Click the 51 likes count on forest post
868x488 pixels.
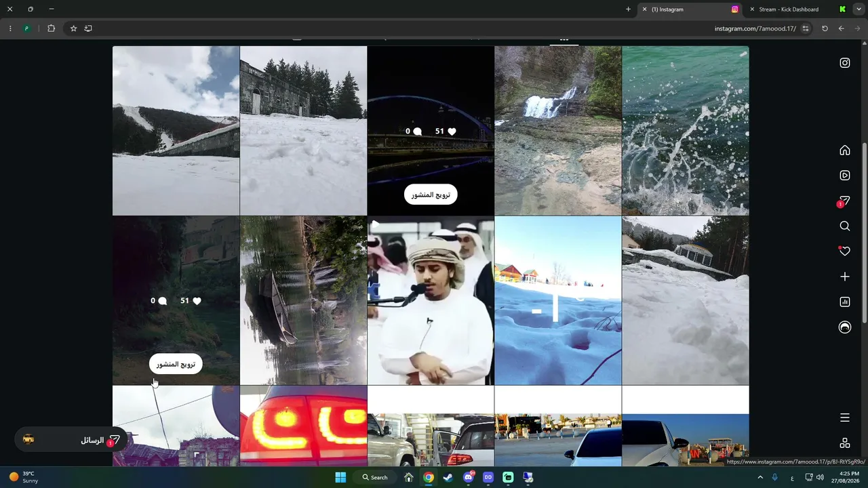(191, 301)
